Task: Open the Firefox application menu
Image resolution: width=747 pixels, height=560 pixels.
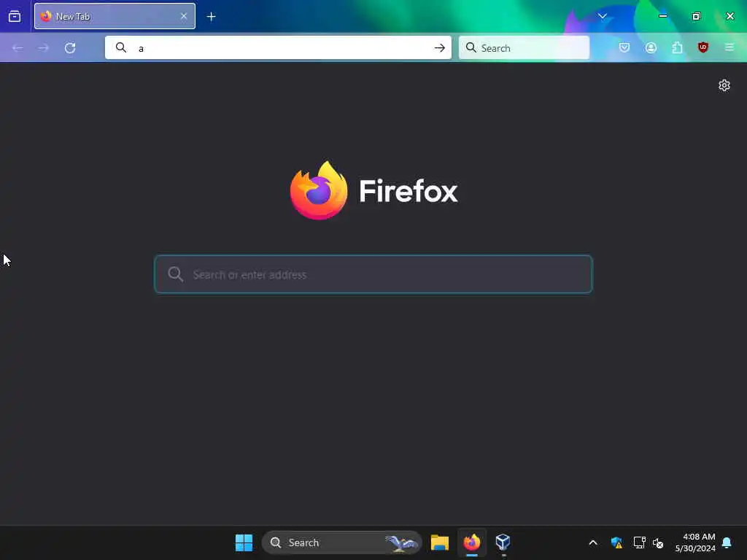Action: pyautogui.click(x=729, y=47)
